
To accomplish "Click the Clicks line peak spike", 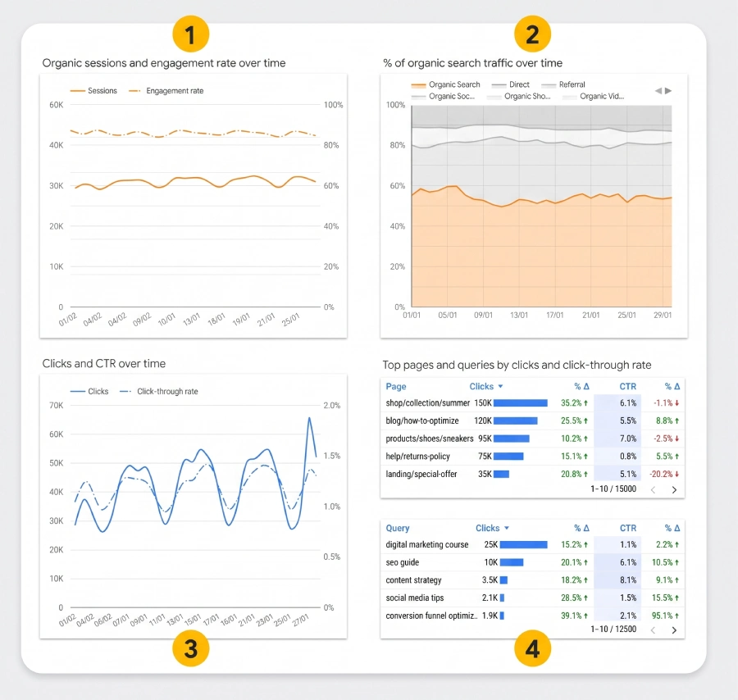I will point(309,418).
